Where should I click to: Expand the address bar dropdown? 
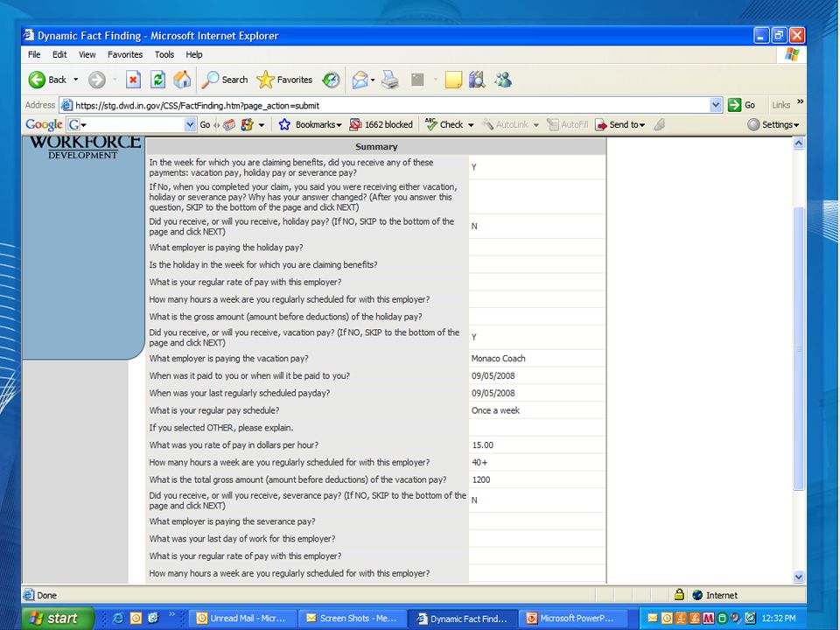coord(716,105)
